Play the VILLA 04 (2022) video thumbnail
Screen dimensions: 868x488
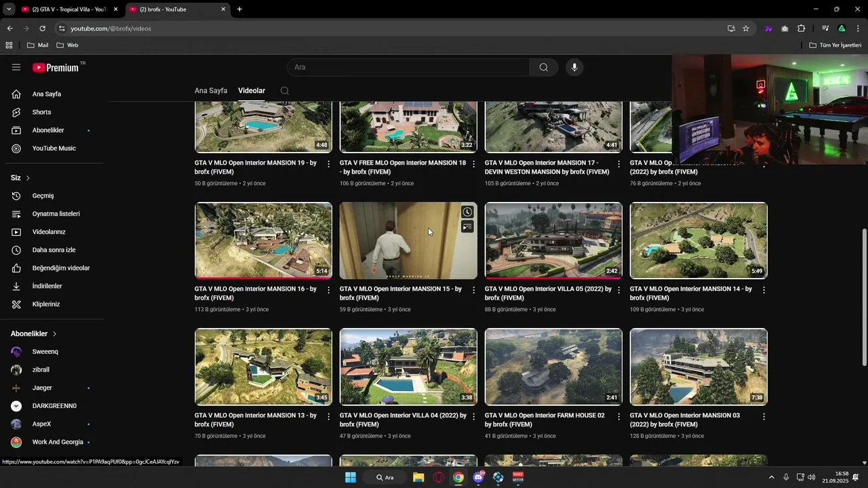pyautogui.click(x=408, y=367)
